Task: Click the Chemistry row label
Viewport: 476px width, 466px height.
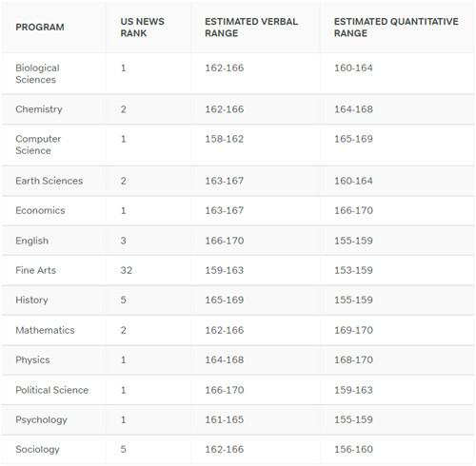Action: pos(39,109)
